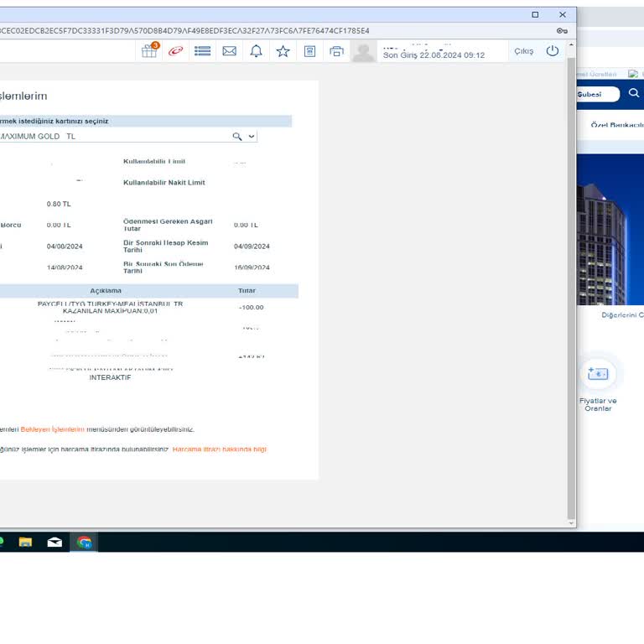
Task: Expand the MAXIMUM GOLD card dropdown
Action: pos(252,137)
